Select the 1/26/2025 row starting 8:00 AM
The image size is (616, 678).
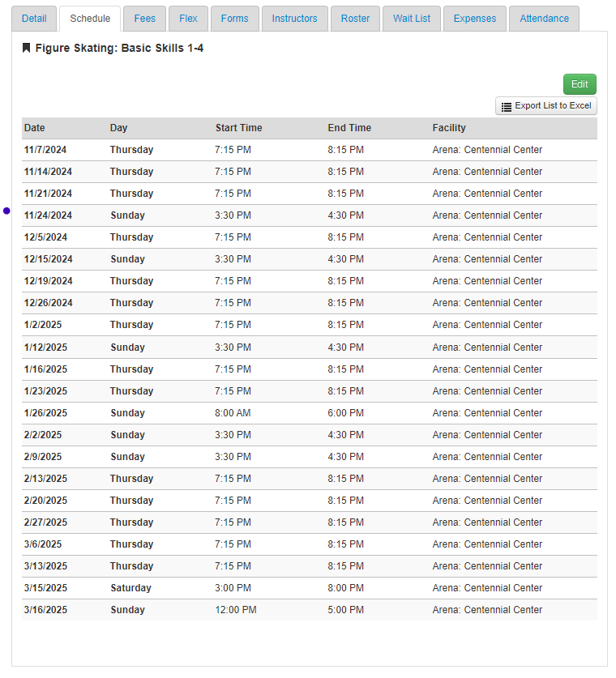pyautogui.click(x=309, y=413)
